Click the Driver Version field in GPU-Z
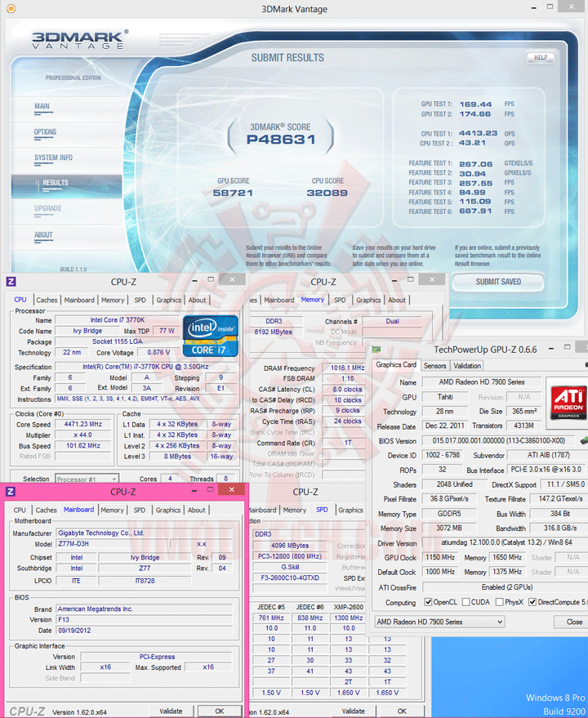 (x=506, y=542)
